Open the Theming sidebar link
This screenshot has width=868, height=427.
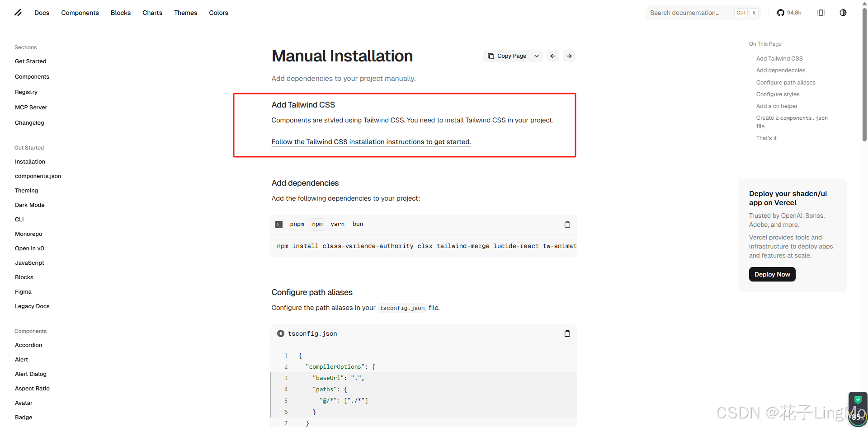[26, 191]
